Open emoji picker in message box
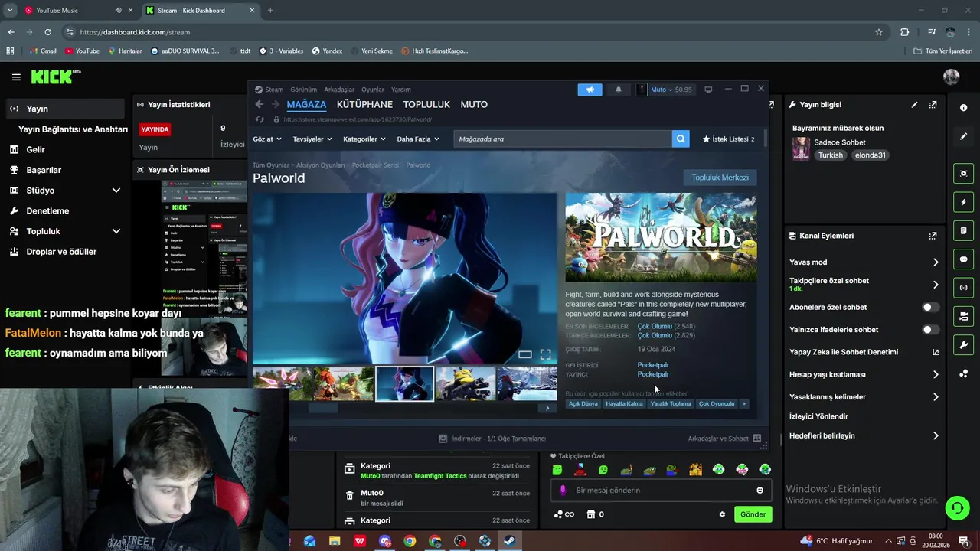 click(x=759, y=491)
